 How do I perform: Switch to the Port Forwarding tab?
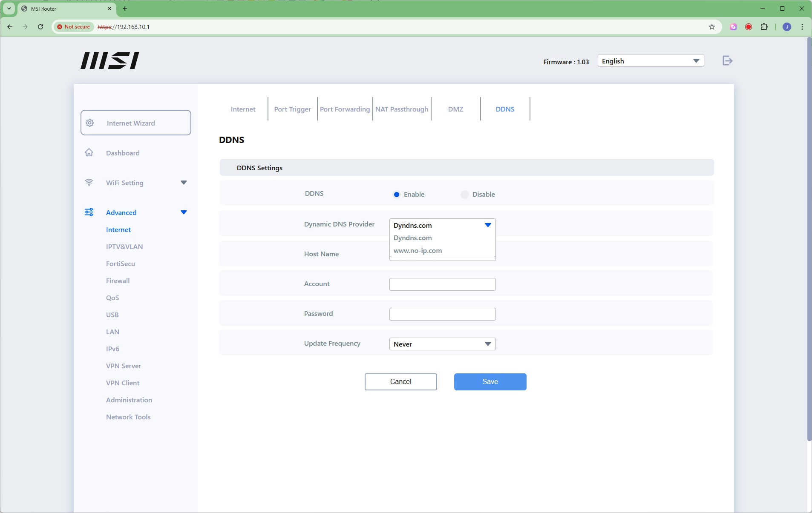(345, 109)
